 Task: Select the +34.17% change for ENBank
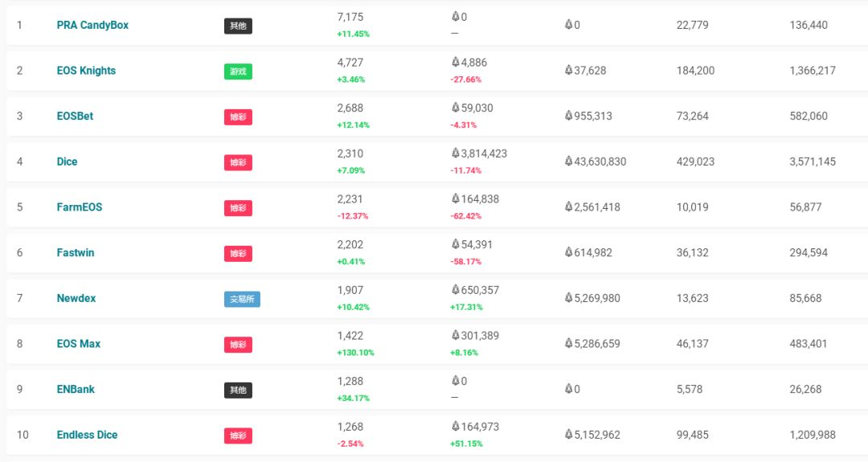(353, 398)
